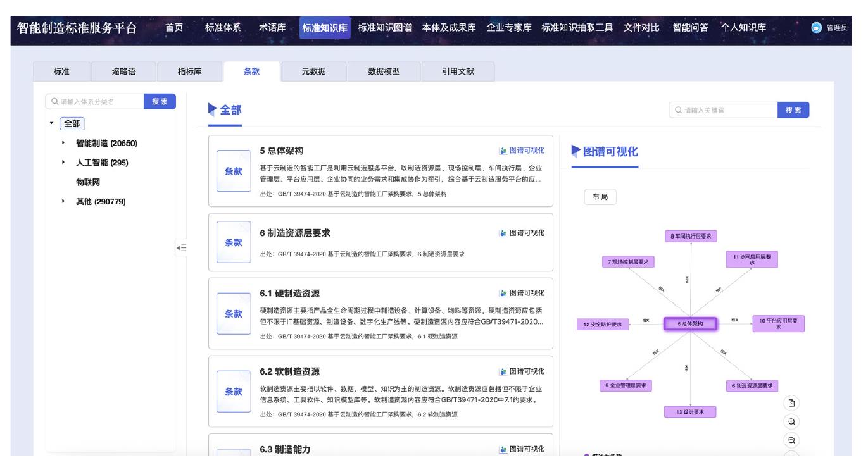Click the graph export document icon
The image size is (868, 472).
[791, 402]
